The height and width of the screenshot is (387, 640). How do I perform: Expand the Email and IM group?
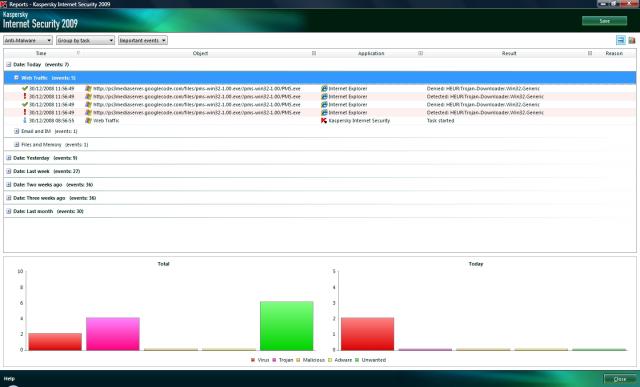(x=16, y=131)
